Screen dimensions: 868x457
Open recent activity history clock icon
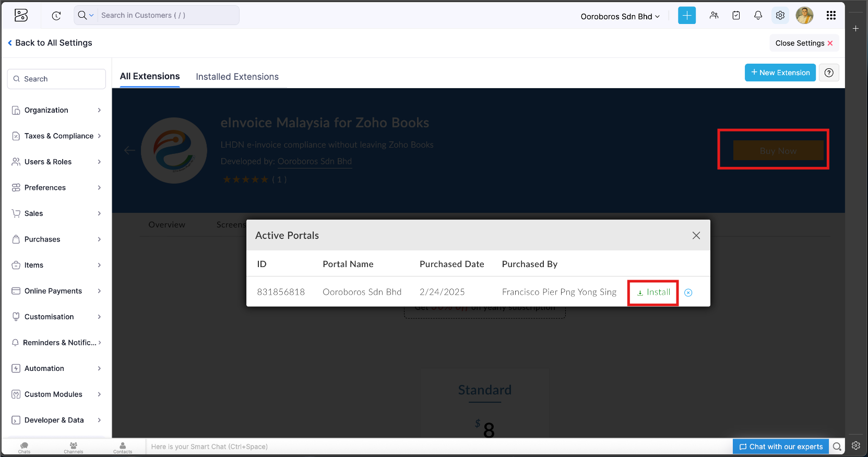(56, 16)
